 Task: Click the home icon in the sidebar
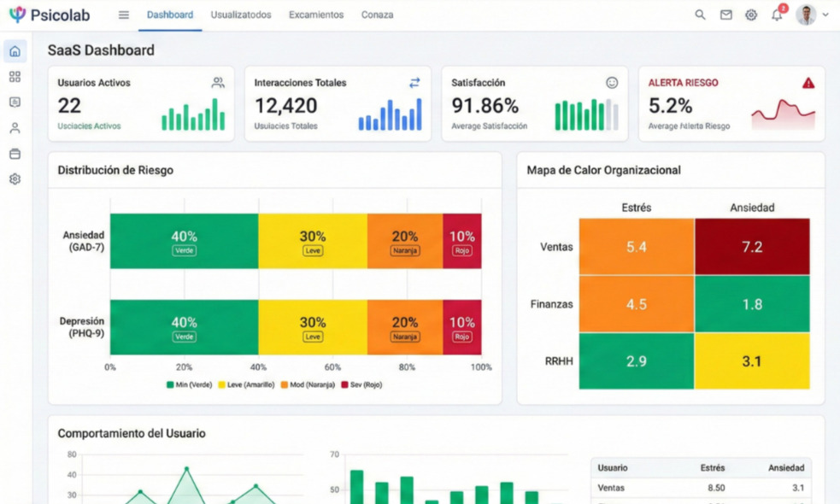15,51
